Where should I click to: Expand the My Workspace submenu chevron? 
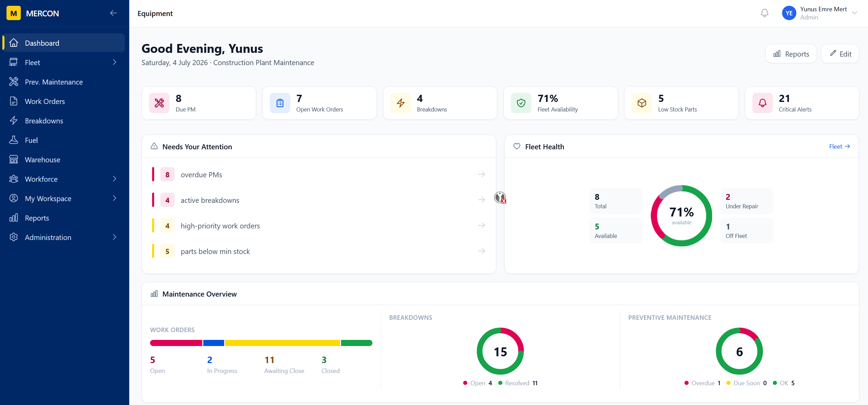[x=115, y=198]
